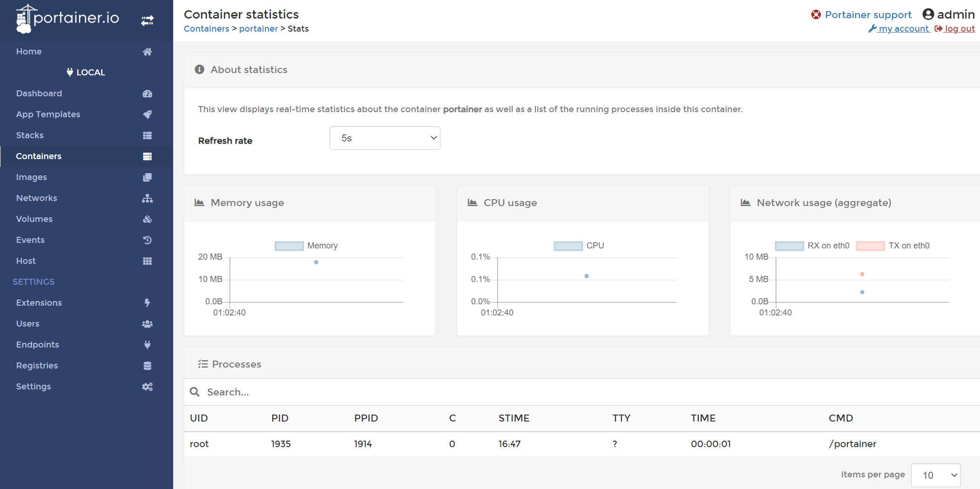
Task: Click the LOCAL endpoint label
Action: click(x=87, y=73)
